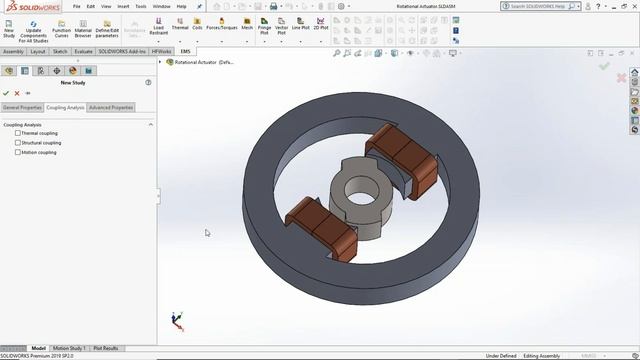Enable Motion coupling checkbox
The width and height of the screenshot is (640, 360).
[x=18, y=152]
